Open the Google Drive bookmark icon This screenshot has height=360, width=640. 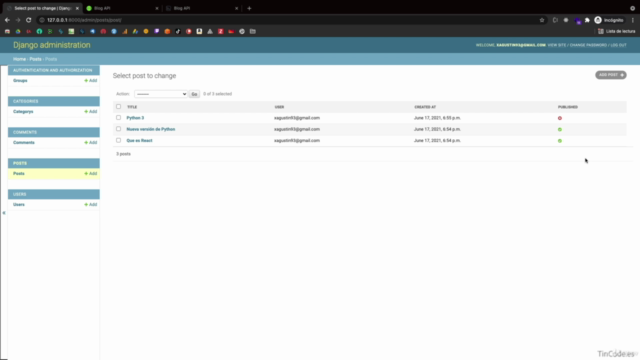click(18, 31)
